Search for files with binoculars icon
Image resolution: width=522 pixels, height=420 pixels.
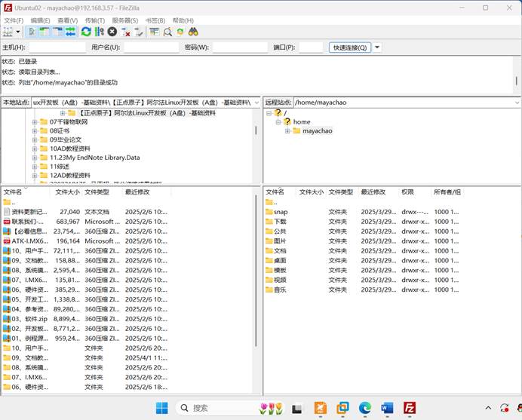coord(193,32)
